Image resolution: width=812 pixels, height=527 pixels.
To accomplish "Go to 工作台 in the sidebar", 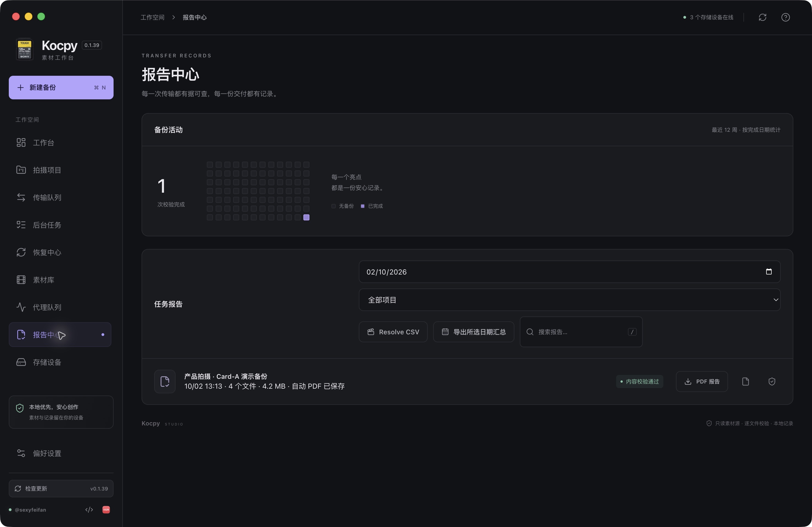I will pyautogui.click(x=60, y=142).
